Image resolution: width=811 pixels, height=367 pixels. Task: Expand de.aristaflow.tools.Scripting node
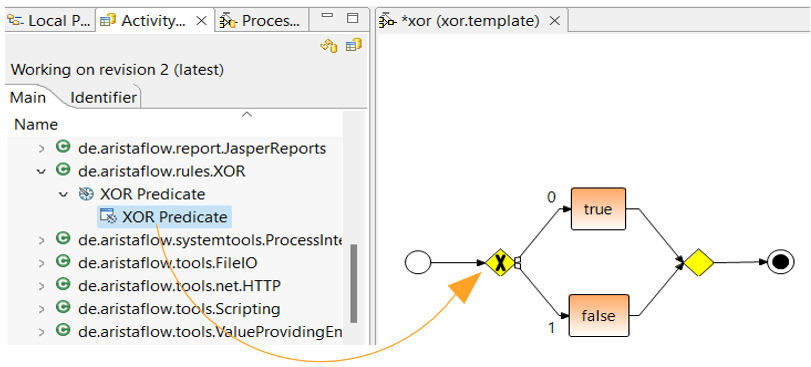41,309
